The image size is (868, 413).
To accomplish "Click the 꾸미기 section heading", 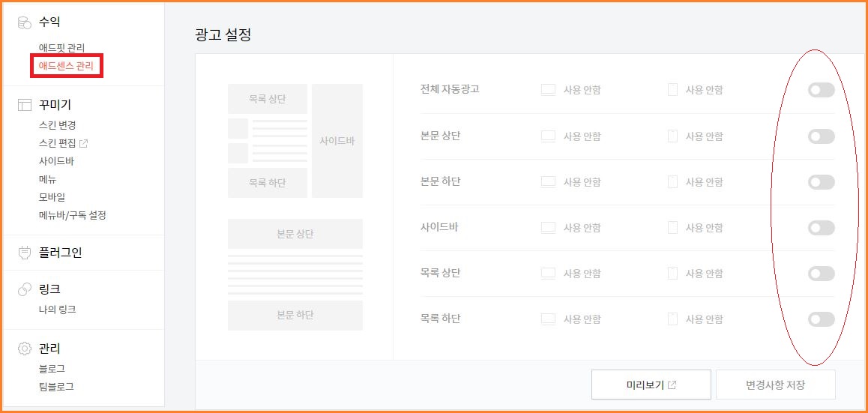I will coord(55,105).
